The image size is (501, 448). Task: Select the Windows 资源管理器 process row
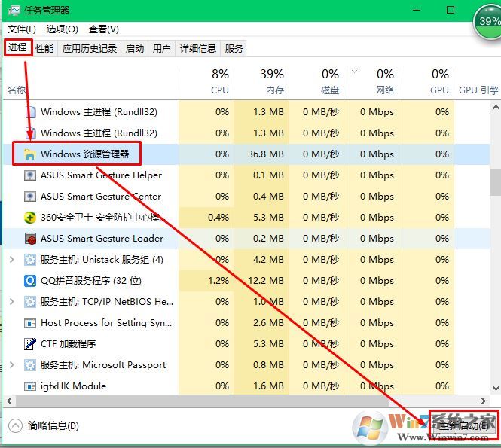pyautogui.click(x=246, y=154)
